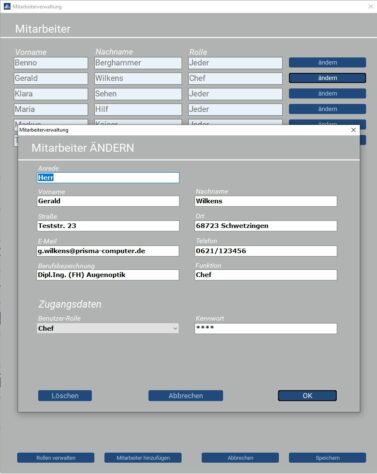Click the Mitarbeiter ÄNDERN dialog heading
This screenshot has width=377, height=474.
83,148
